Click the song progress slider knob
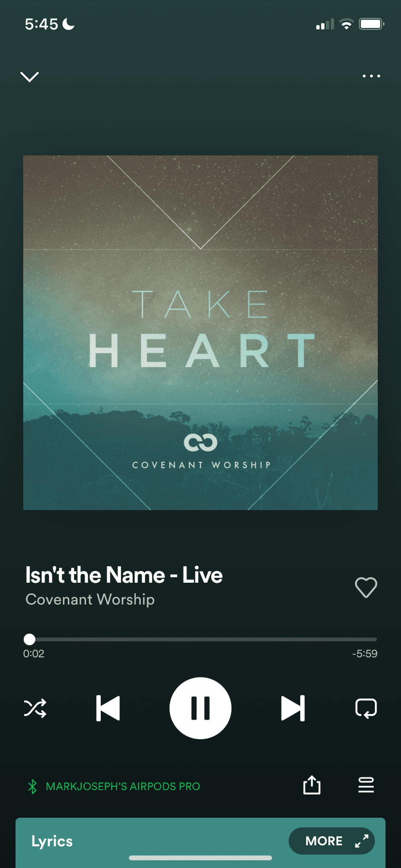This screenshot has height=868, width=401. (x=30, y=639)
